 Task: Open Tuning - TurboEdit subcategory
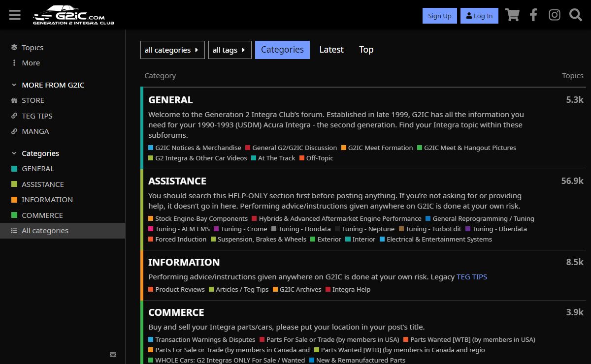[430, 229]
